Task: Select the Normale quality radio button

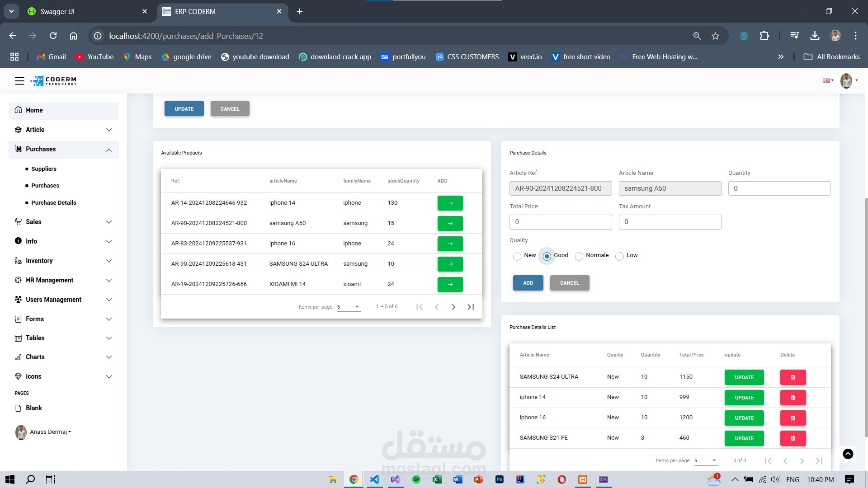Action: pyautogui.click(x=579, y=256)
